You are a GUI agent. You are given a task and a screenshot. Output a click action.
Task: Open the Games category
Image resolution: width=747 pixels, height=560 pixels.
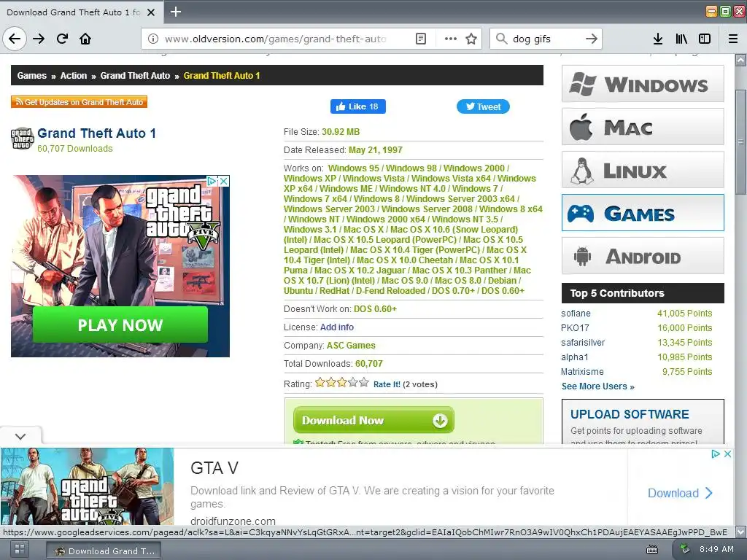(x=643, y=213)
